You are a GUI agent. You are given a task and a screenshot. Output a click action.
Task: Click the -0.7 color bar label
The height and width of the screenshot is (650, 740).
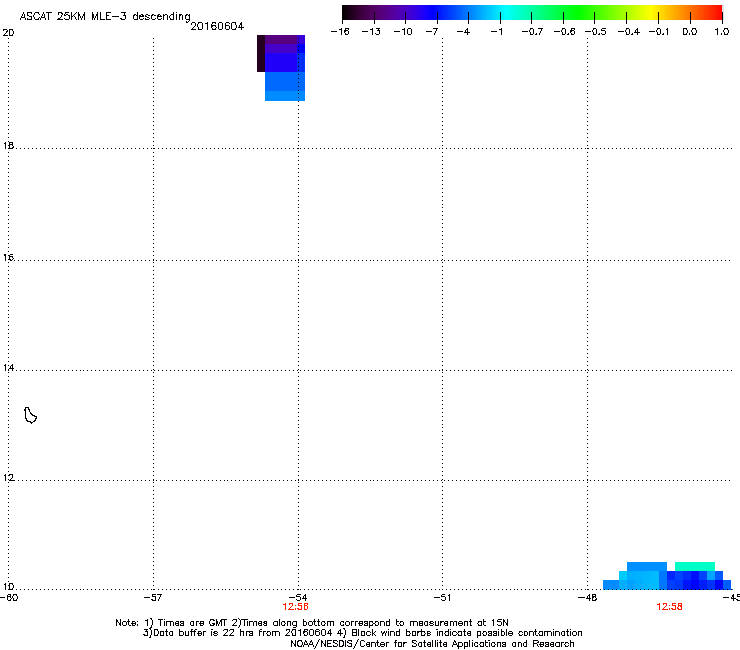[532, 32]
